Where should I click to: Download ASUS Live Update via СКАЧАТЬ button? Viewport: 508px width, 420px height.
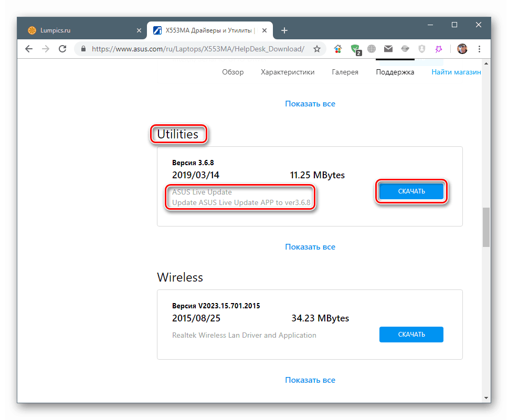tap(411, 191)
